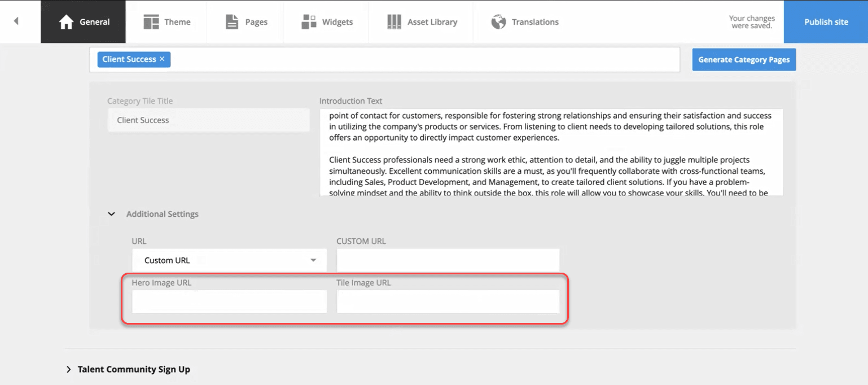Viewport: 868px width, 385px height.
Task: Open the URL dropdown showing Custom URL
Action: point(229,260)
